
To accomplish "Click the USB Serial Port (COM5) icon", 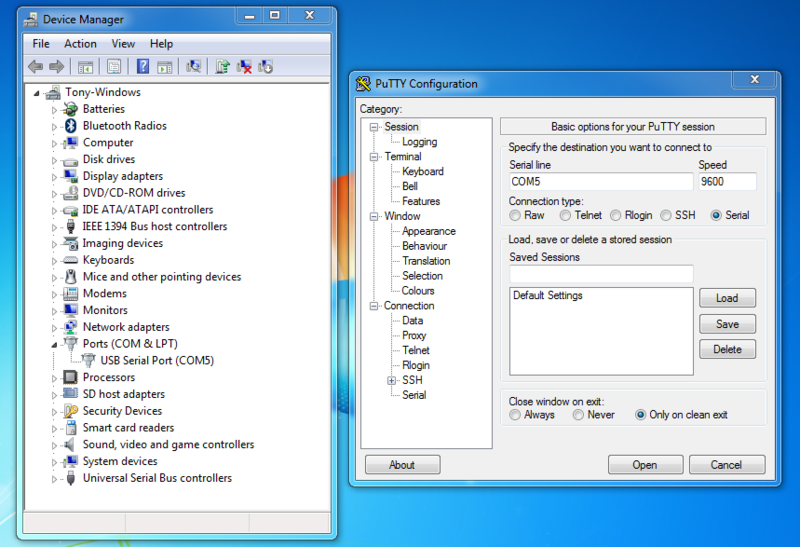I will (89, 361).
